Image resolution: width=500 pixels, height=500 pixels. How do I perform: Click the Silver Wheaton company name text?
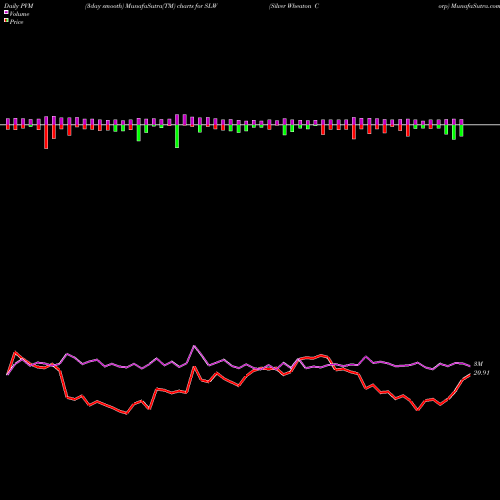point(294,6)
